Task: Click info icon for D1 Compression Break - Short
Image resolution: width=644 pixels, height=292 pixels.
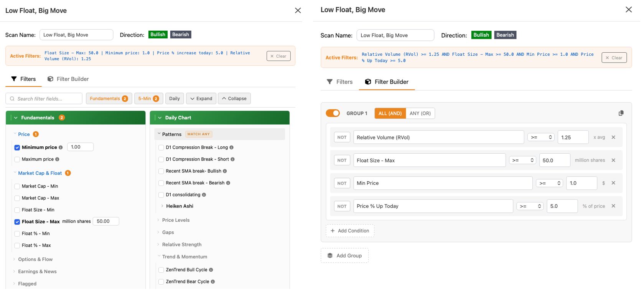Action: [232, 159]
